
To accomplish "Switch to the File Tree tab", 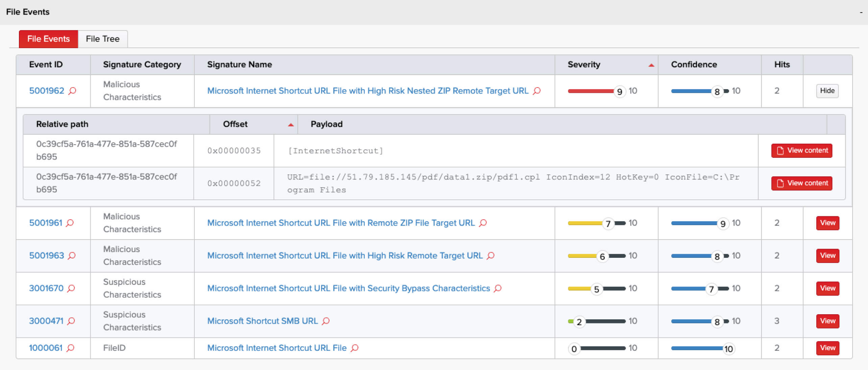I will [x=103, y=39].
